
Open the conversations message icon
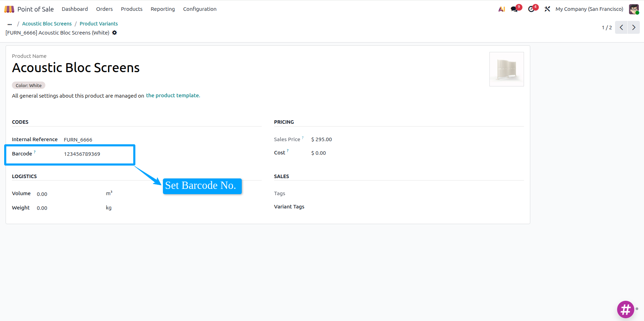pyautogui.click(x=515, y=9)
